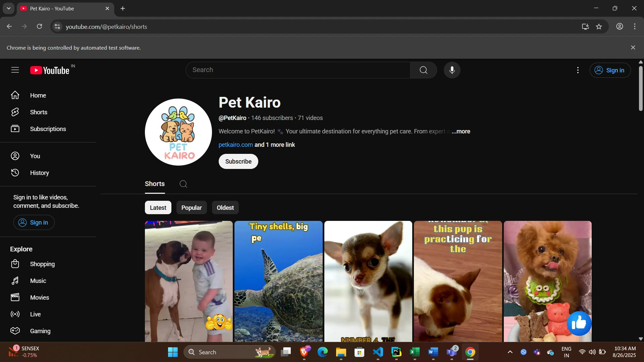Click the install app icon in address bar
The width and height of the screenshot is (644, 362).
[585, 26]
